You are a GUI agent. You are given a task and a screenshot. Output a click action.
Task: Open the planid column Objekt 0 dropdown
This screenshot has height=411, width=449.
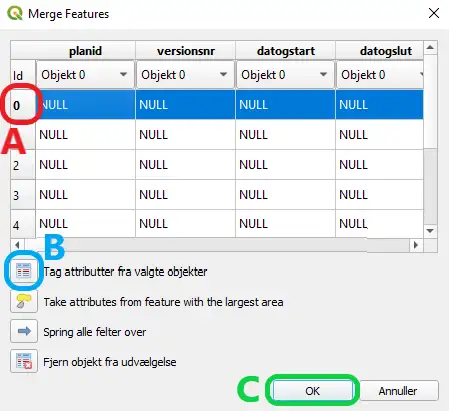85,75
